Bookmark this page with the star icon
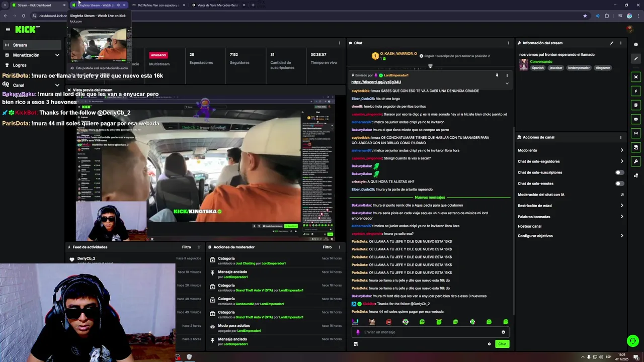Image resolution: width=644 pixels, height=362 pixels. 585,16
